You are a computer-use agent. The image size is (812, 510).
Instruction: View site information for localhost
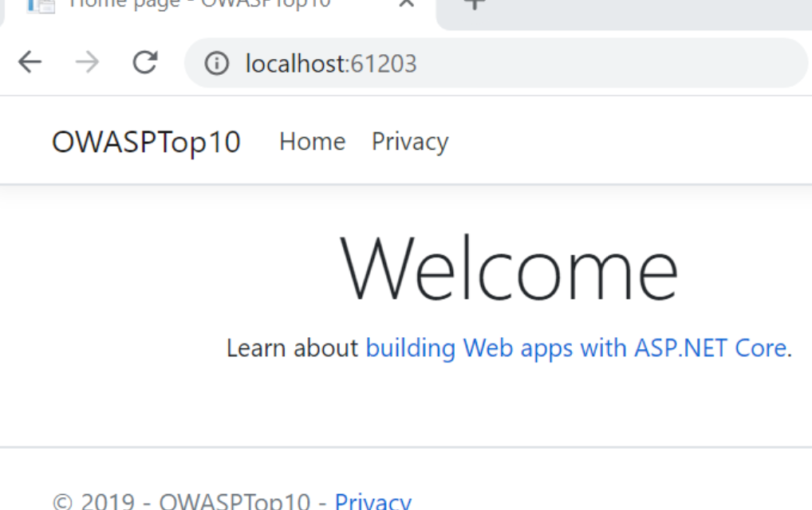[x=216, y=63]
